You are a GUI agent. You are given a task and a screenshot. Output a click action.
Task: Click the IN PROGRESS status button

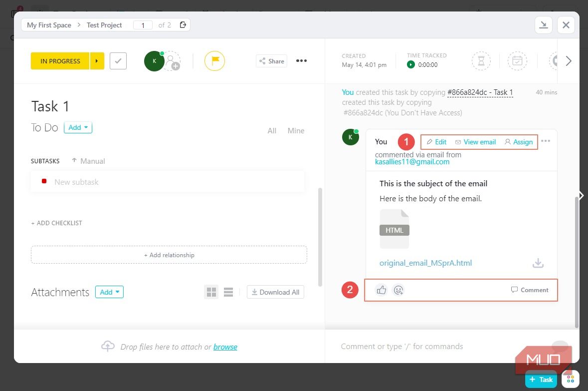(x=60, y=61)
